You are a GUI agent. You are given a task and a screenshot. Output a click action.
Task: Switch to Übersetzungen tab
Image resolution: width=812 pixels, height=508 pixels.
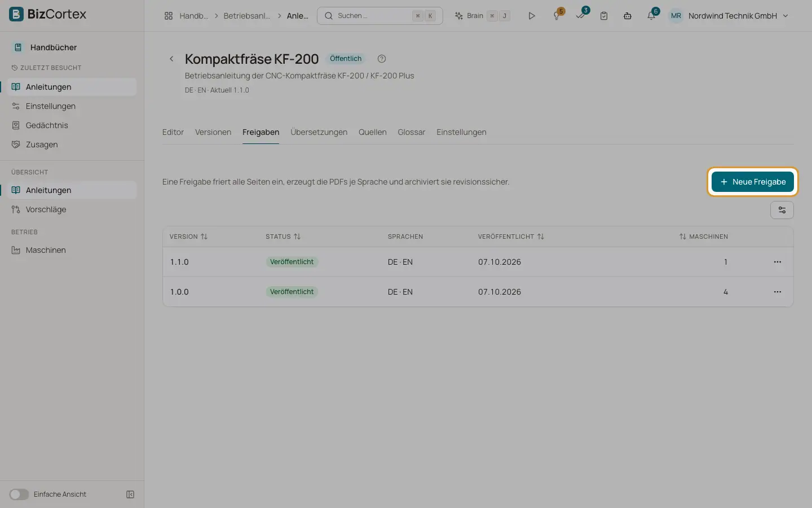click(x=319, y=132)
